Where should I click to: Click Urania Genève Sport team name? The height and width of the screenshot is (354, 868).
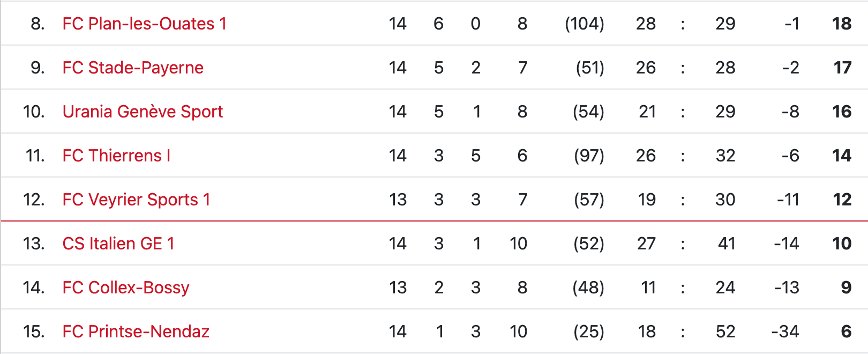tap(143, 112)
